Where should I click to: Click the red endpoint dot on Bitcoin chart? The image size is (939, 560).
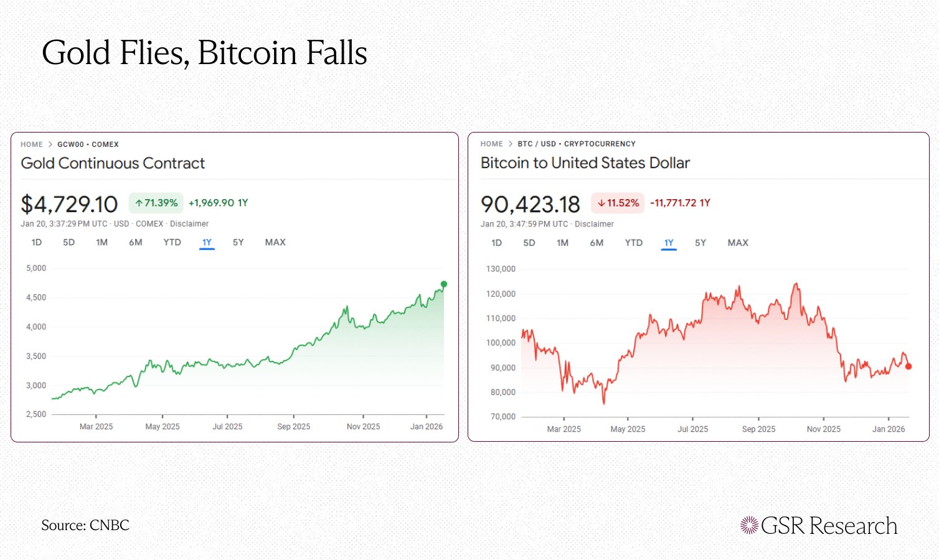pos(908,366)
